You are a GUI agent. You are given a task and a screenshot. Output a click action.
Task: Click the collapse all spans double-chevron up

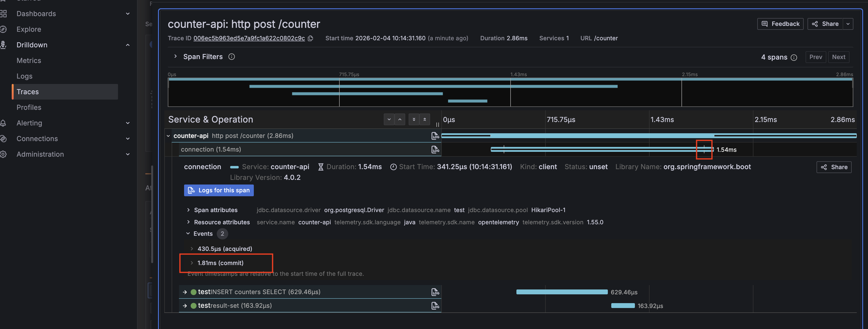pyautogui.click(x=424, y=119)
